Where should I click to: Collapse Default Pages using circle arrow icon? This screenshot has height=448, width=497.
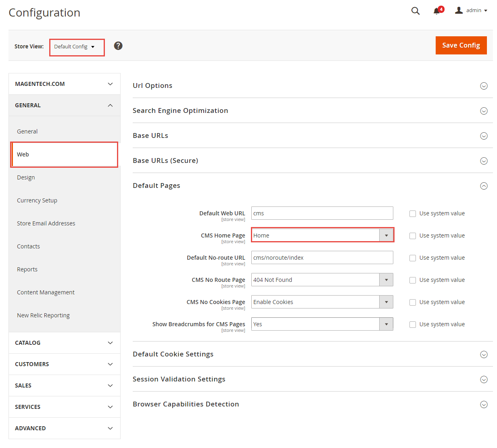(484, 186)
